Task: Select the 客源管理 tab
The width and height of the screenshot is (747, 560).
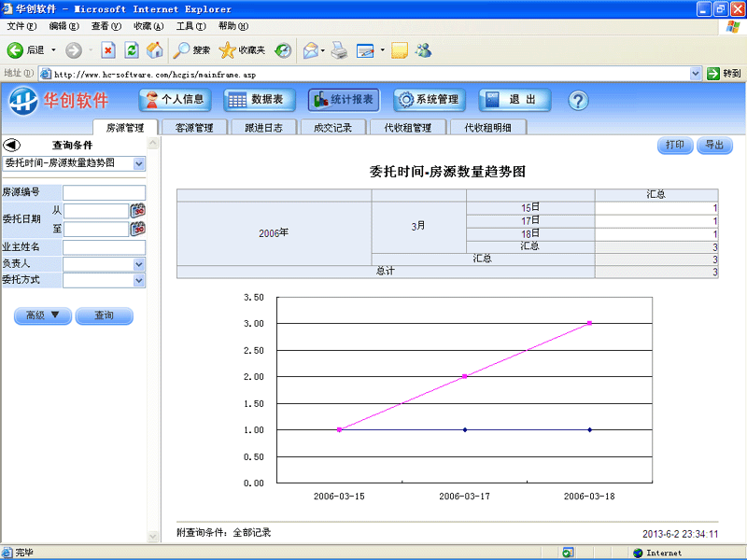Action: 194,128
